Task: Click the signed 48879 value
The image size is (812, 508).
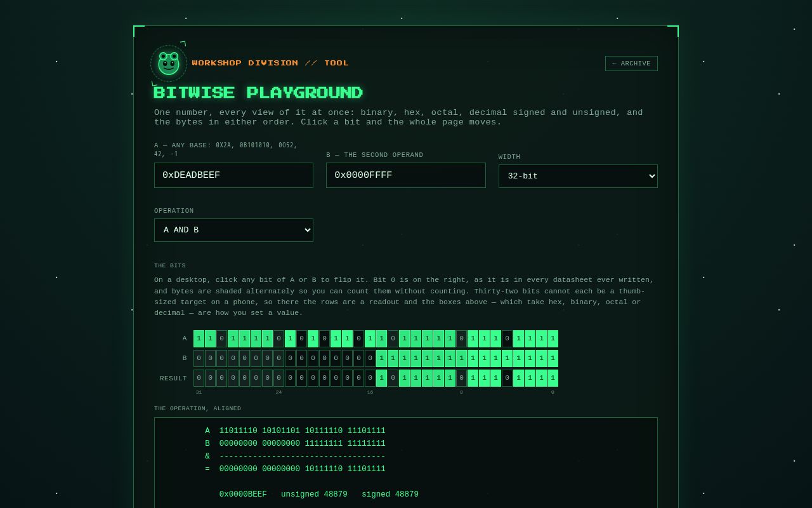Action: [390, 494]
